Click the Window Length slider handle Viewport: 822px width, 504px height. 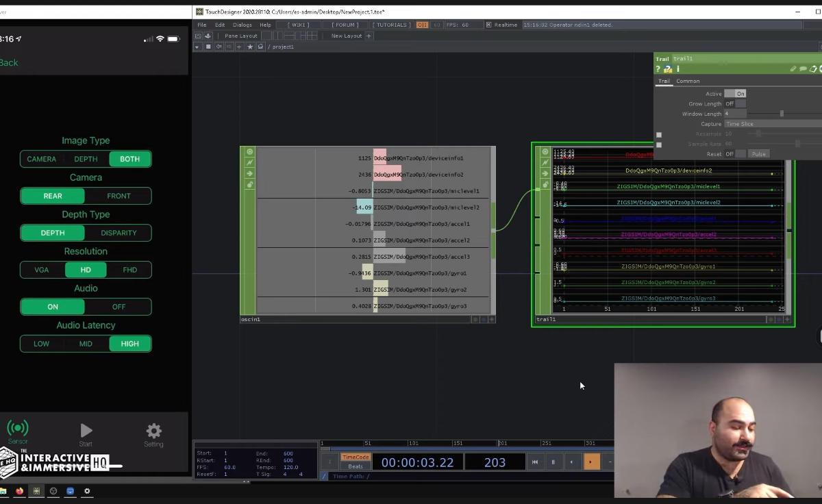click(x=782, y=114)
